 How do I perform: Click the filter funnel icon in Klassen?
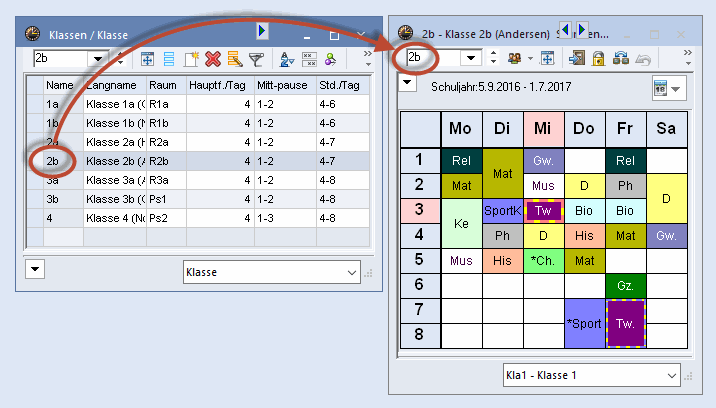click(256, 59)
